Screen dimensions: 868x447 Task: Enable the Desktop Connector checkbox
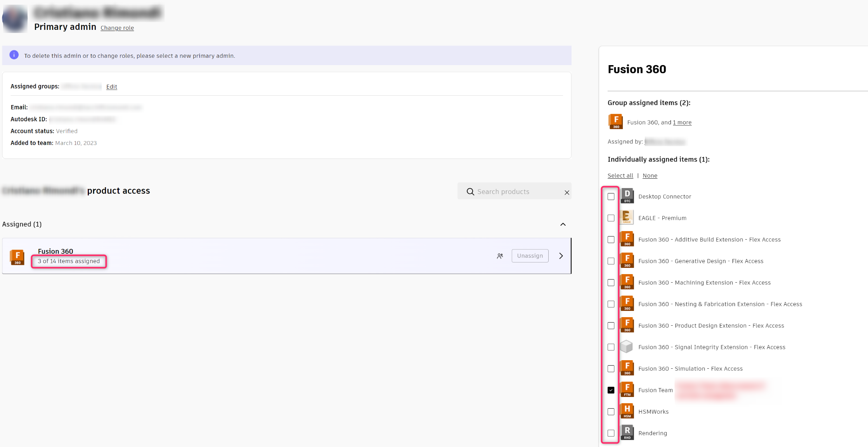pos(611,197)
